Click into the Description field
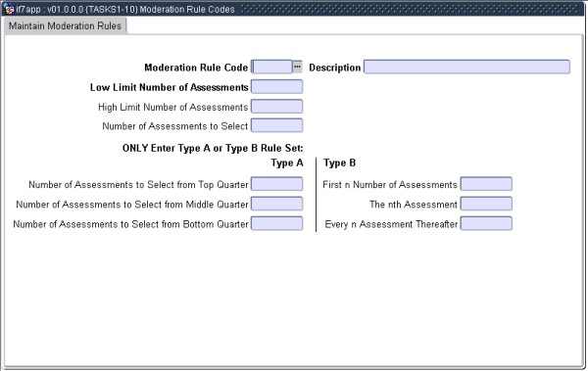Viewport: 588px width, 371px height. click(466, 68)
